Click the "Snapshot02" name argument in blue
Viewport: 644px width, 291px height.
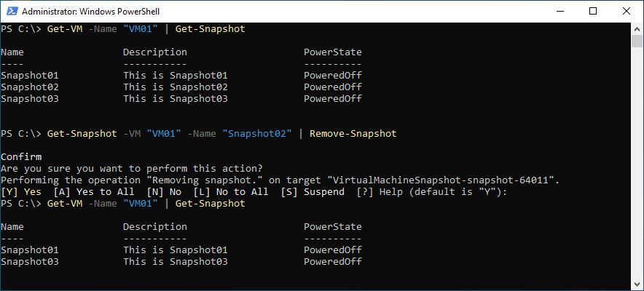pyautogui.click(x=257, y=134)
